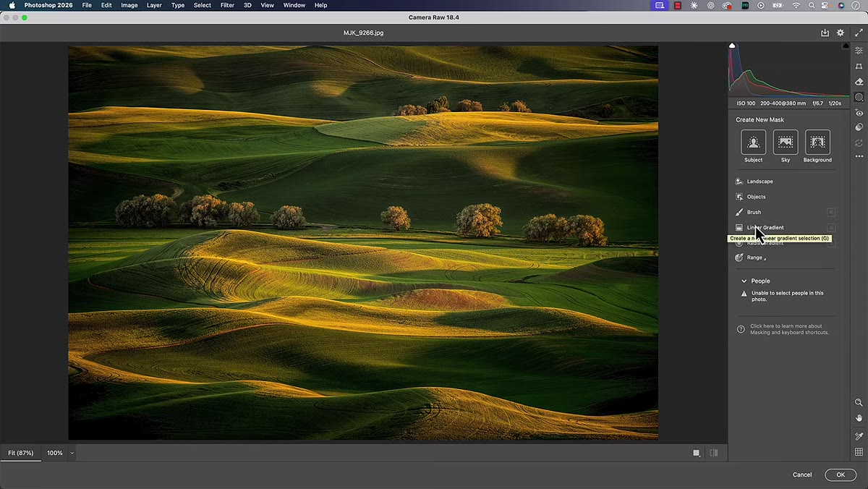Click the f/6.7 aperture value
This screenshot has width=868, height=489.
tap(817, 103)
